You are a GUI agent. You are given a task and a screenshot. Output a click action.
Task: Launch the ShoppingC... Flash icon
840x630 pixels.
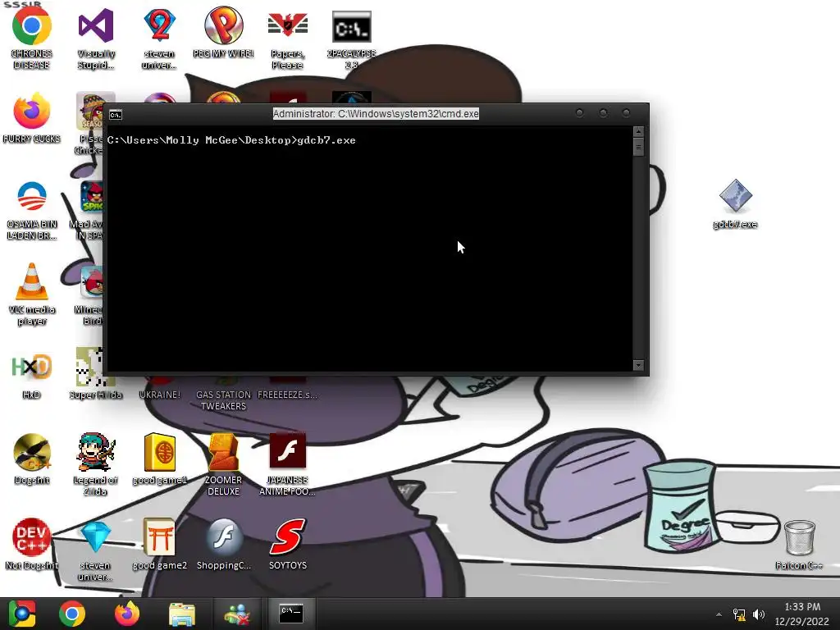tap(223, 544)
